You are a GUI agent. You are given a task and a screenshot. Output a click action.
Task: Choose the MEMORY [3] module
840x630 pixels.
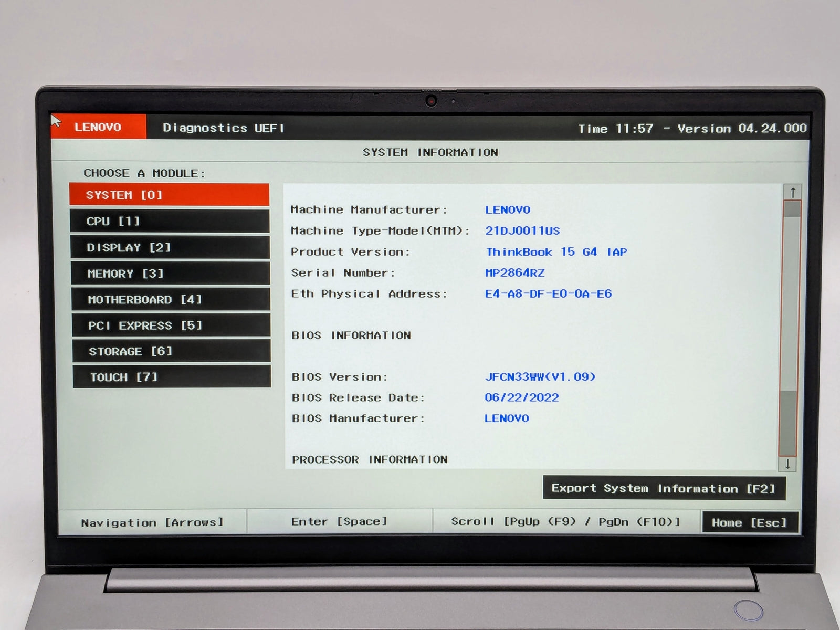171,273
